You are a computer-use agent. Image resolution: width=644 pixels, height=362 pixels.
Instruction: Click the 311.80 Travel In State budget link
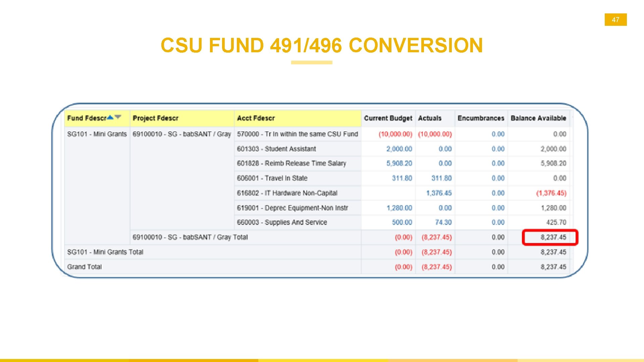point(402,178)
